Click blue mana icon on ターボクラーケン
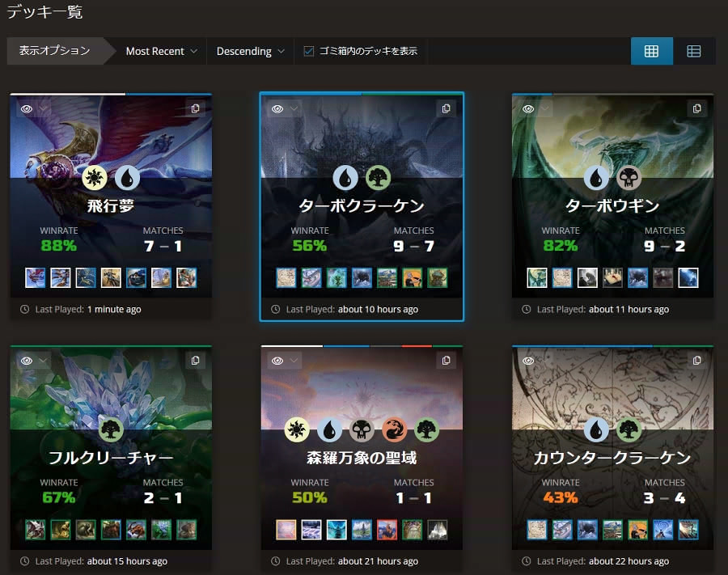This screenshot has width=728, height=575. [345, 178]
